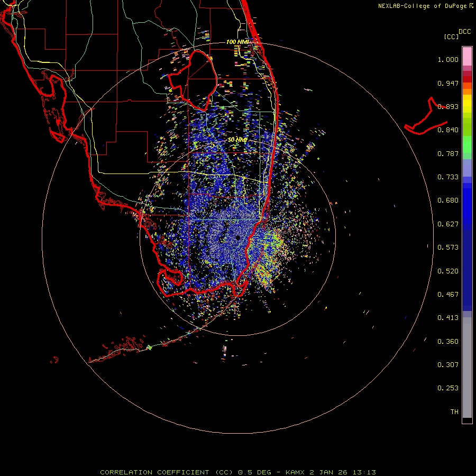
Task: Click the 0.893 scale value
Action: click(x=448, y=106)
